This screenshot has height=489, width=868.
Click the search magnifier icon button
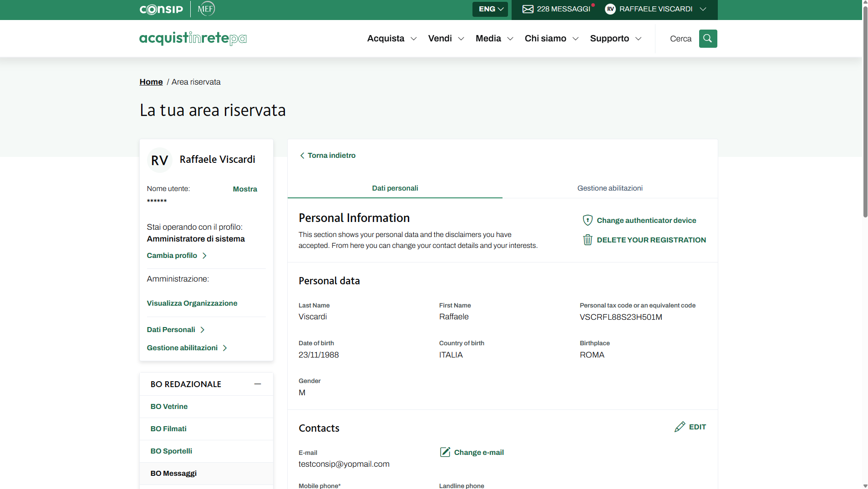(x=708, y=39)
